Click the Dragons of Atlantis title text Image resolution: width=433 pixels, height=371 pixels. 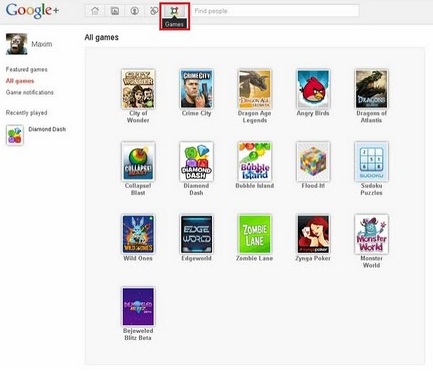pos(371,117)
